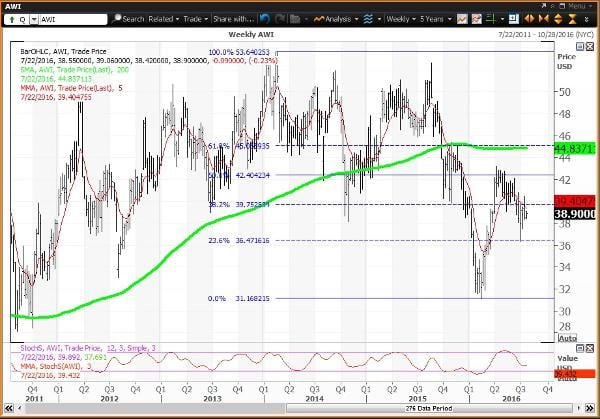Click the Share with... button

233,19
